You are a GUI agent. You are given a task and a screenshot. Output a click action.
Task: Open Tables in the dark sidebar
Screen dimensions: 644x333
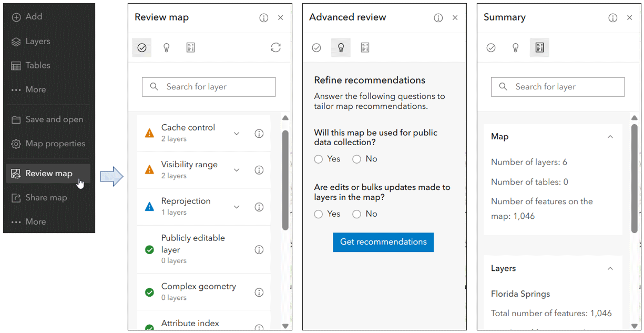click(31, 65)
